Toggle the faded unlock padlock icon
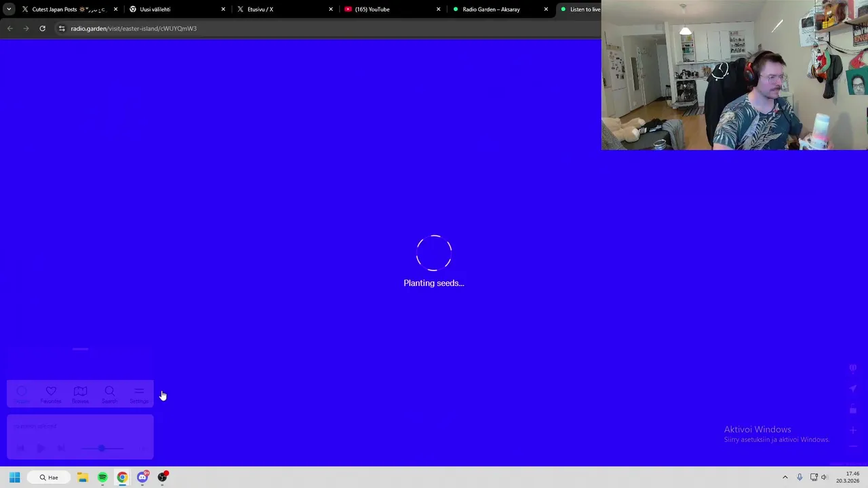868x488 pixels. tap(853, 409)
